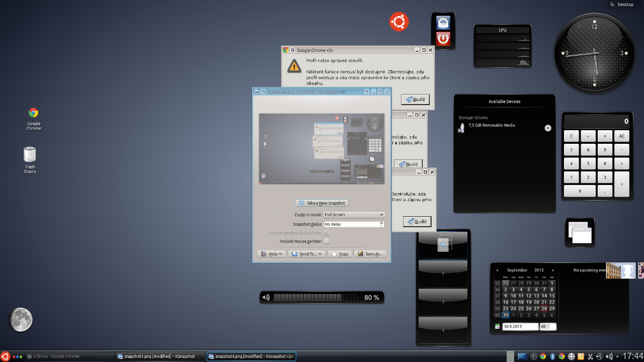Click the Bluetooth tray icon

coord(552,356)
